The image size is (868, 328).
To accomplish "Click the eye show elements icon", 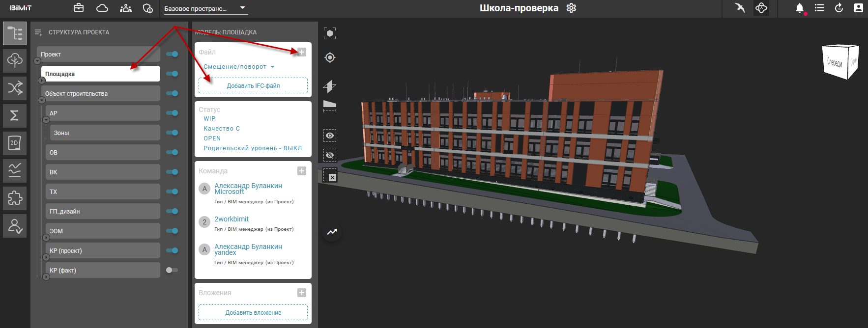I will [330, 136].
